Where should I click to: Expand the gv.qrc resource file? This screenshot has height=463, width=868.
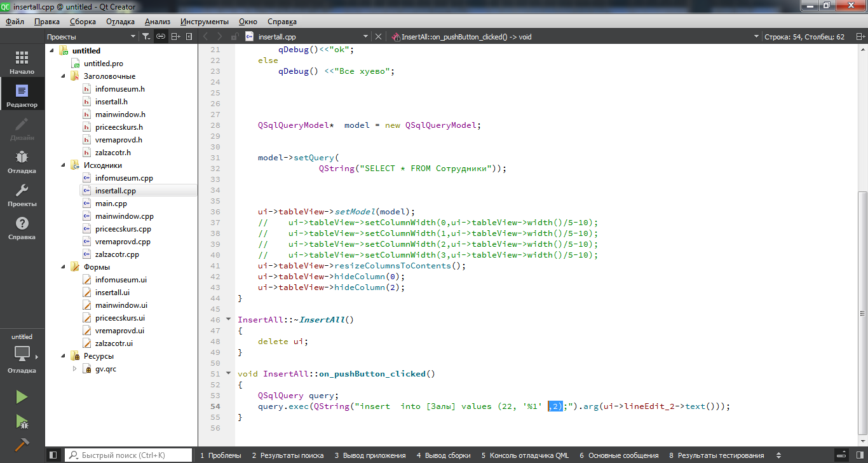pyautogui.click(x=74, y=369)
